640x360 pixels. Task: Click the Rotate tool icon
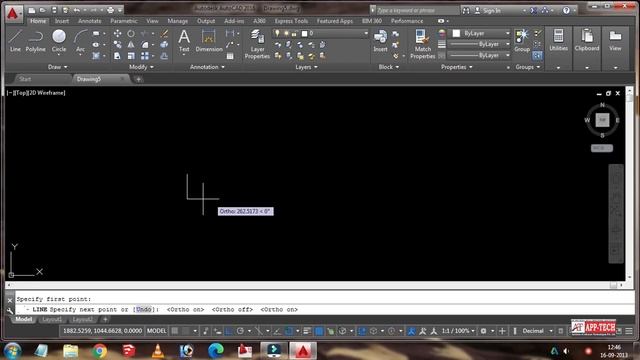coord(131,33)
